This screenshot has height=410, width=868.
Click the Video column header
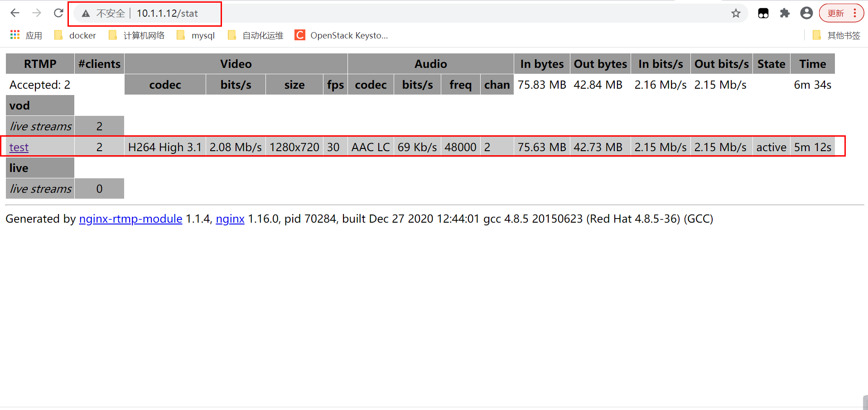click(x=236, y=64)
